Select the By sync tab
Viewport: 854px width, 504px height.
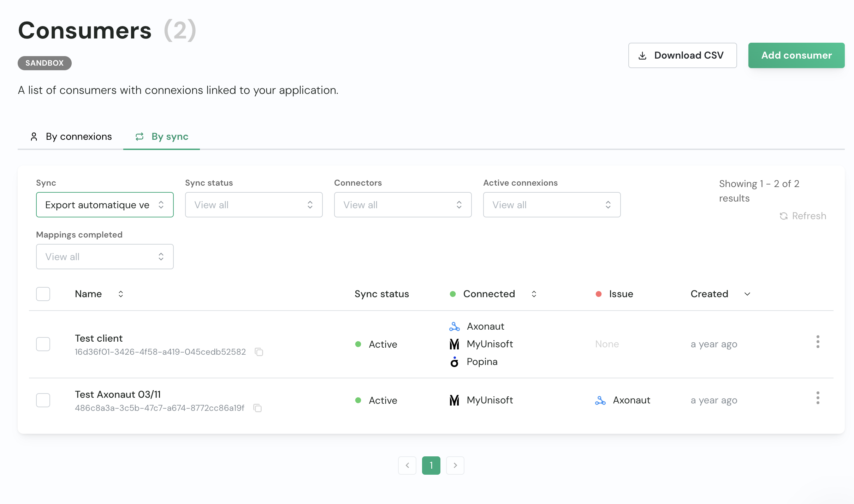(162, 137)
